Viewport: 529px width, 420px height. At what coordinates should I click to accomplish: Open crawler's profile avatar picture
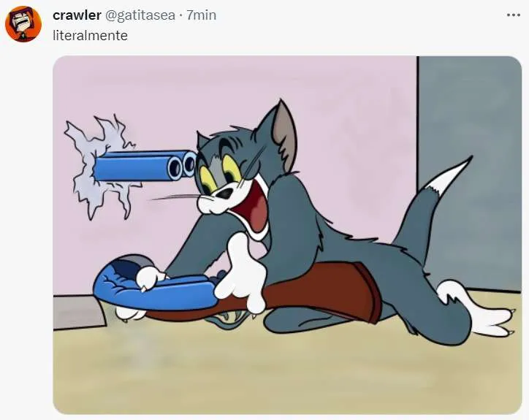[23, 24]
